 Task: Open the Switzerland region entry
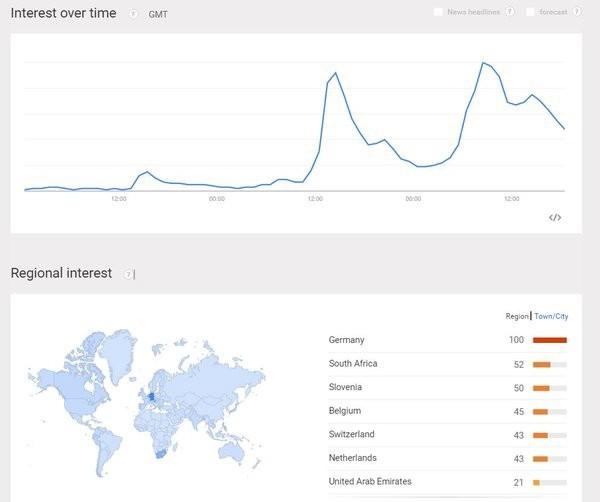(x=351, y=434)
